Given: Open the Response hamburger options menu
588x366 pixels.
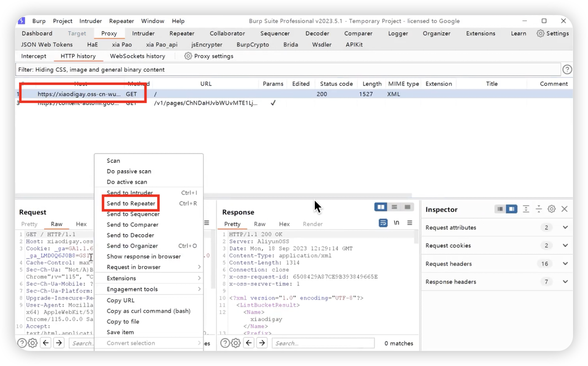Looking at the screenshot, I should point(410,223).
